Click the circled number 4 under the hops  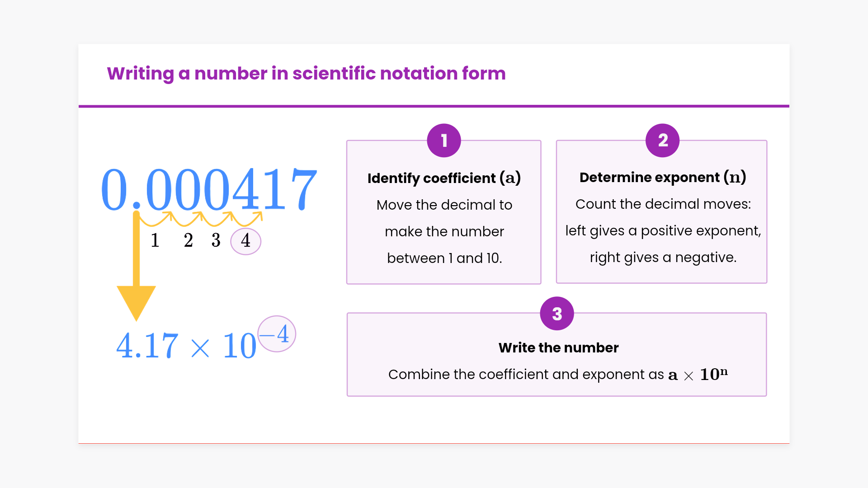(245, 241)
